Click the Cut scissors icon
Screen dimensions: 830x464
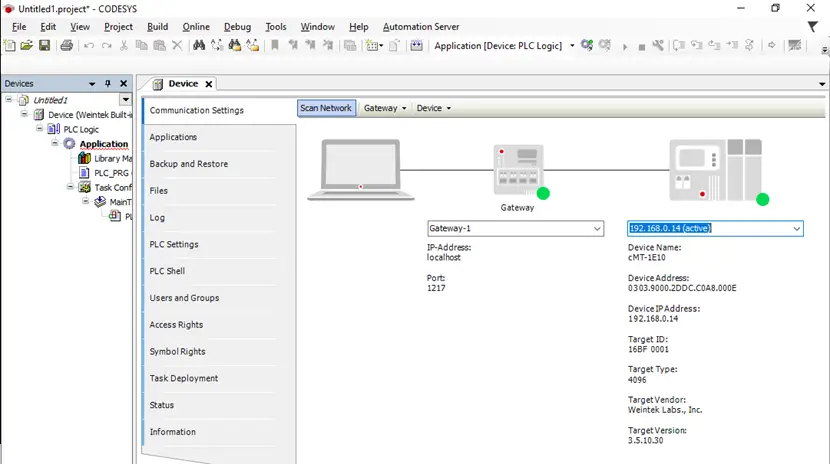124,46
